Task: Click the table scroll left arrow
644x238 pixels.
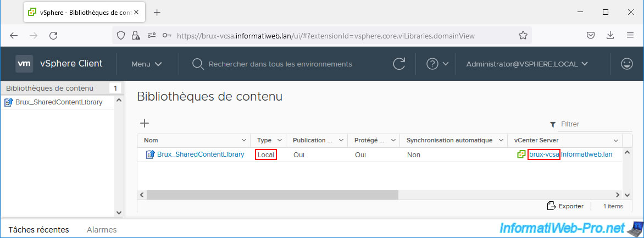Action: click(142, 195)
